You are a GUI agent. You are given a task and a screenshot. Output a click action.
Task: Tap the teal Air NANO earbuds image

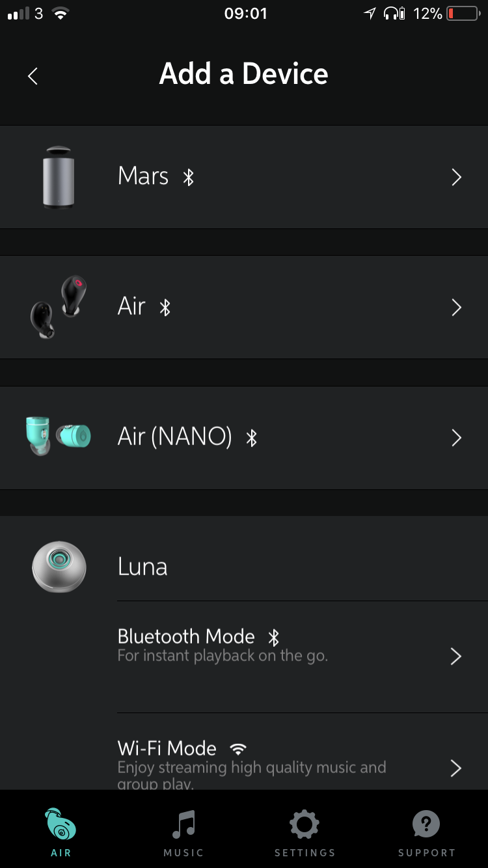point(59,436)
